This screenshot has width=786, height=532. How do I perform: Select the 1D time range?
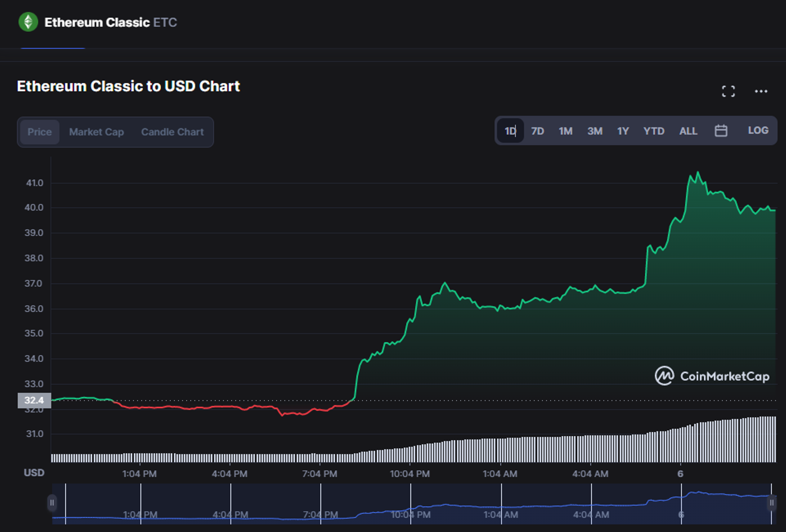pyautogui.click(x=510, y=131)
